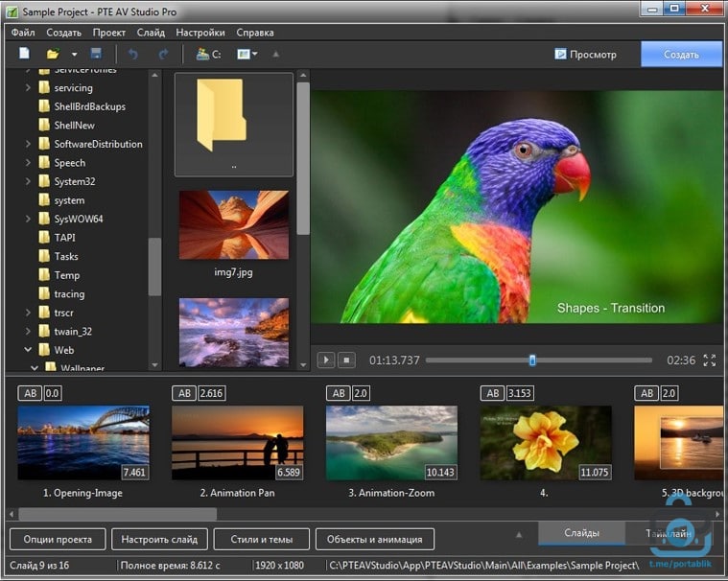Select the ShellNew folder

(x=67, y=126)
